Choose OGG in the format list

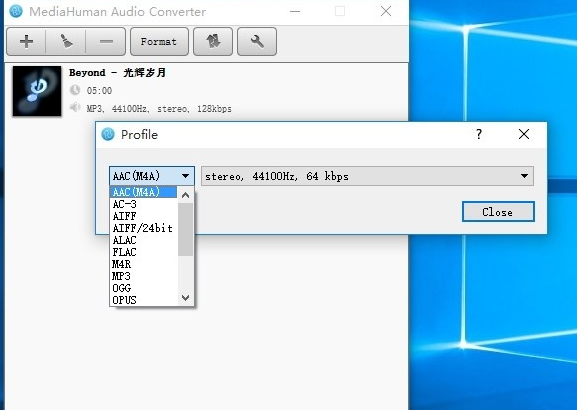(x=144, y=288)
